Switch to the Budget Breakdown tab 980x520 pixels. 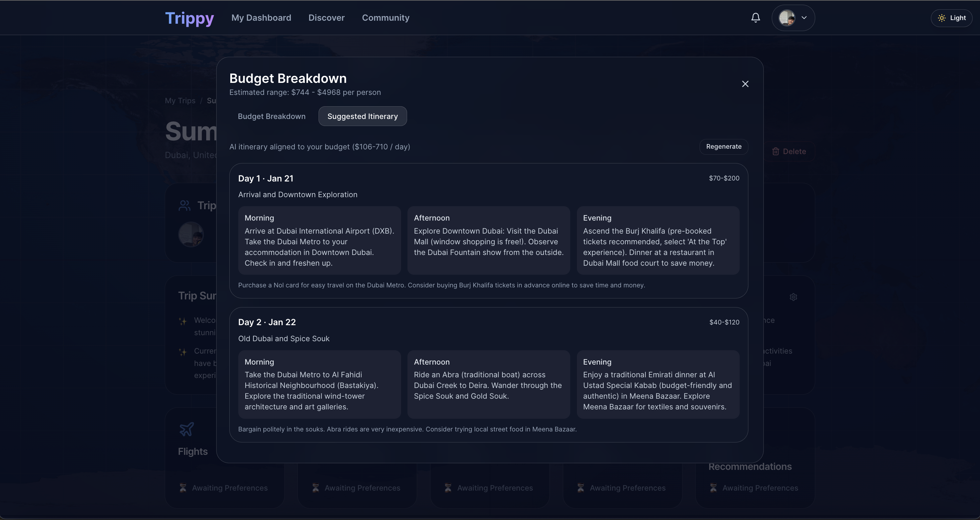(x=271, y=116)
